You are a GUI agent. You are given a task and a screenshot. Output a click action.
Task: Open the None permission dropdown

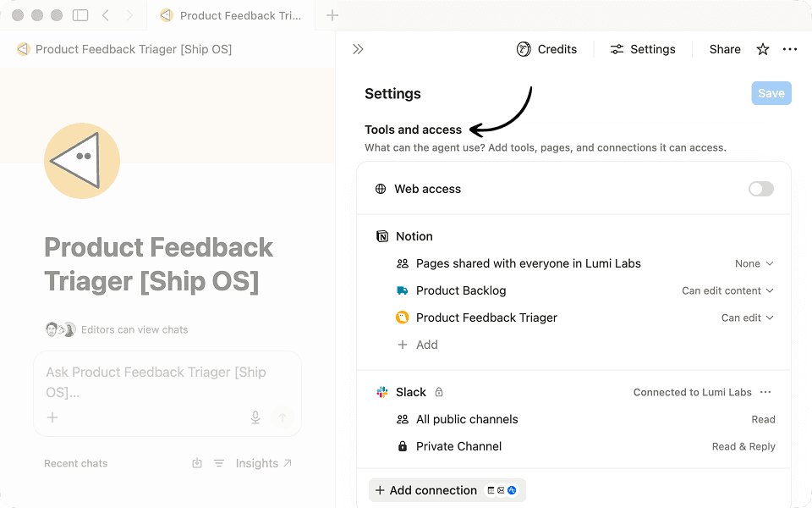(754, 264)
